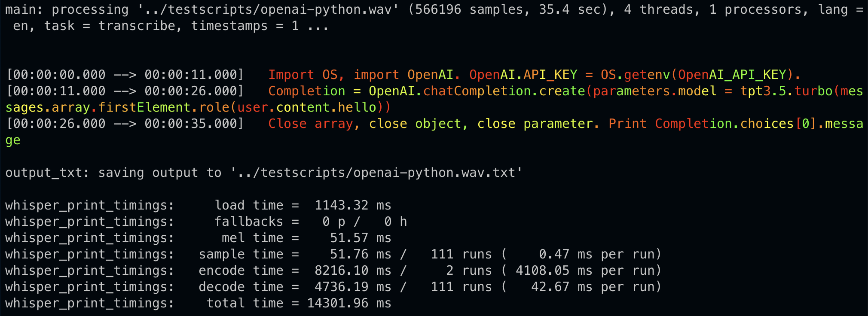Viewport: 868px width, 316px height.
Task: Click 'OS.getenv(OpenAI_API_KEY).' text
Action: coord(700,75)
